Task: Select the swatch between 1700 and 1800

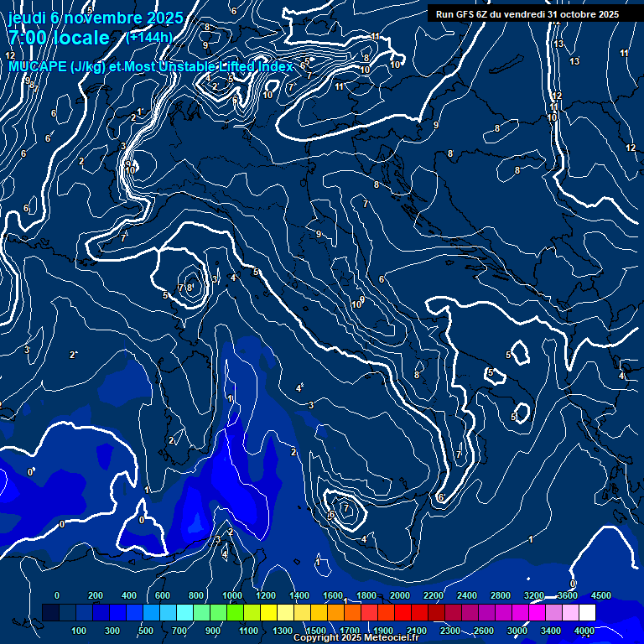Action: point(352,612)
